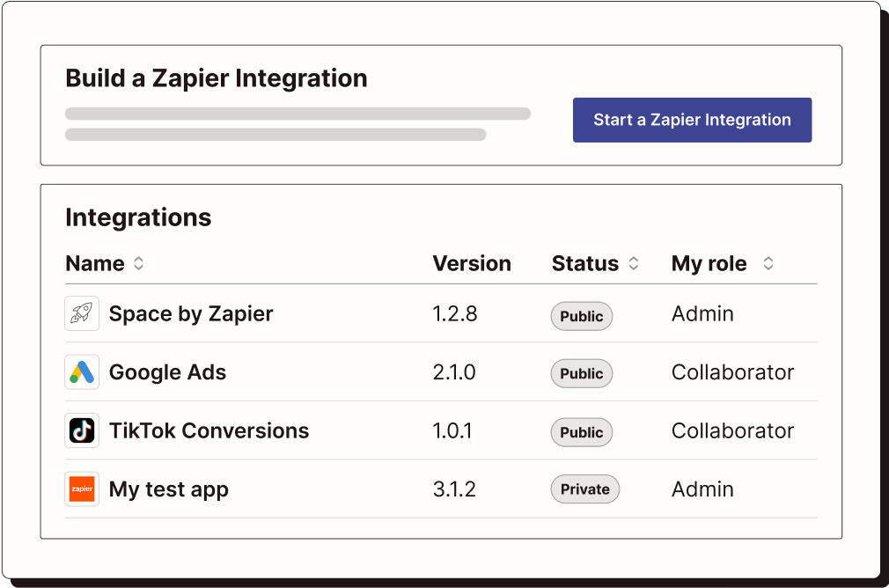Click the TikTok Conversions app icon
The width and height of the screenshot is (889, 588).
point(82,430)
